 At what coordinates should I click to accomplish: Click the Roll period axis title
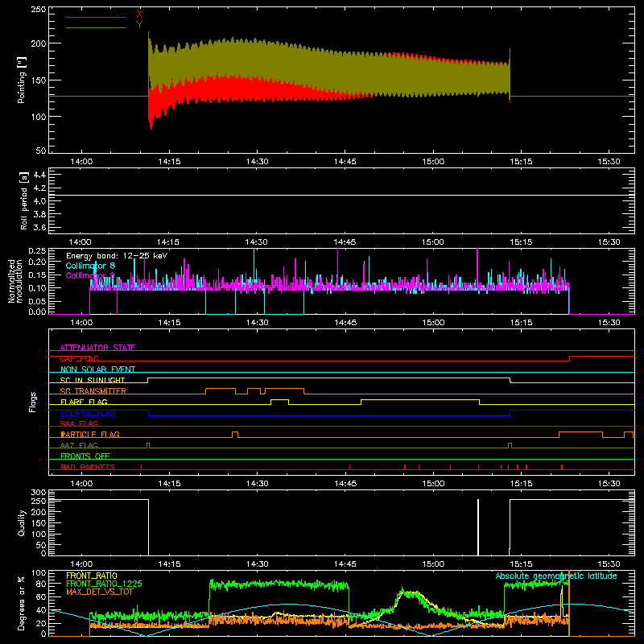click(x=24, y=200)
